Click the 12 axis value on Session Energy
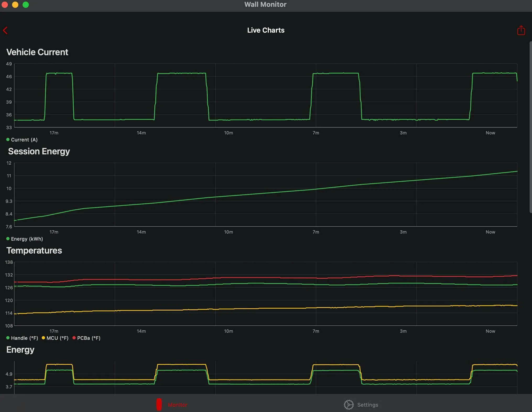532x412 pixels. click(x=9, y=163)
